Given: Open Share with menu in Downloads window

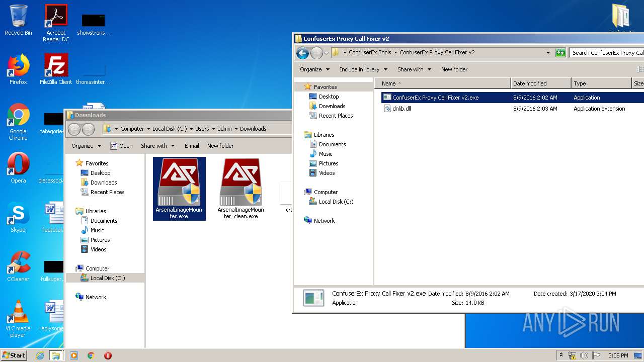Looking at the screenshot, I should (158, 146).
